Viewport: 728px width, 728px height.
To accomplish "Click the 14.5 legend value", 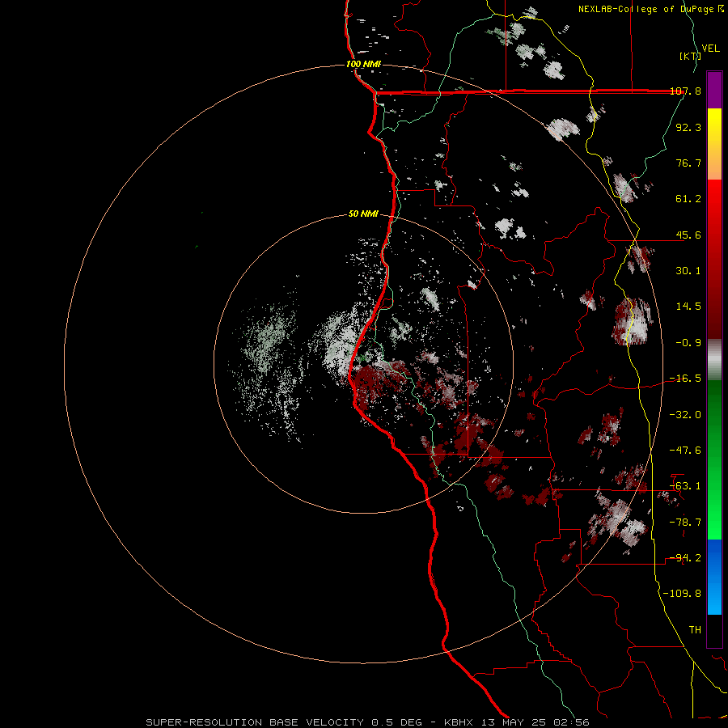I will (688, 307).
